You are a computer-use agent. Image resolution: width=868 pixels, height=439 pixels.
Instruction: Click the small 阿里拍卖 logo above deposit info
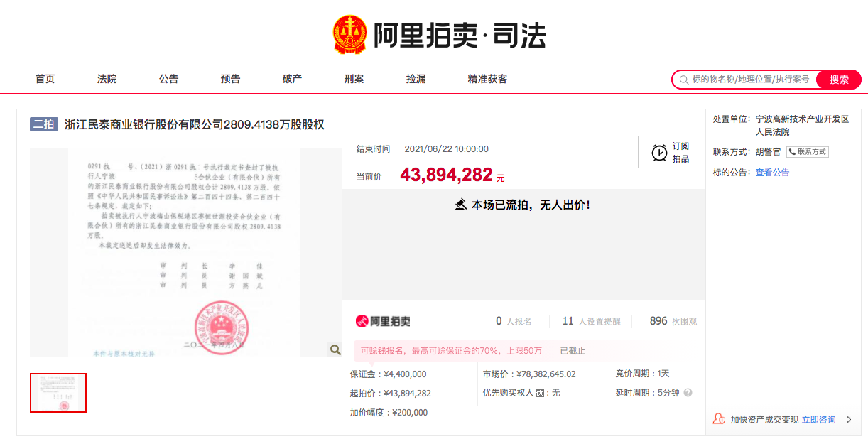point(383,322)
